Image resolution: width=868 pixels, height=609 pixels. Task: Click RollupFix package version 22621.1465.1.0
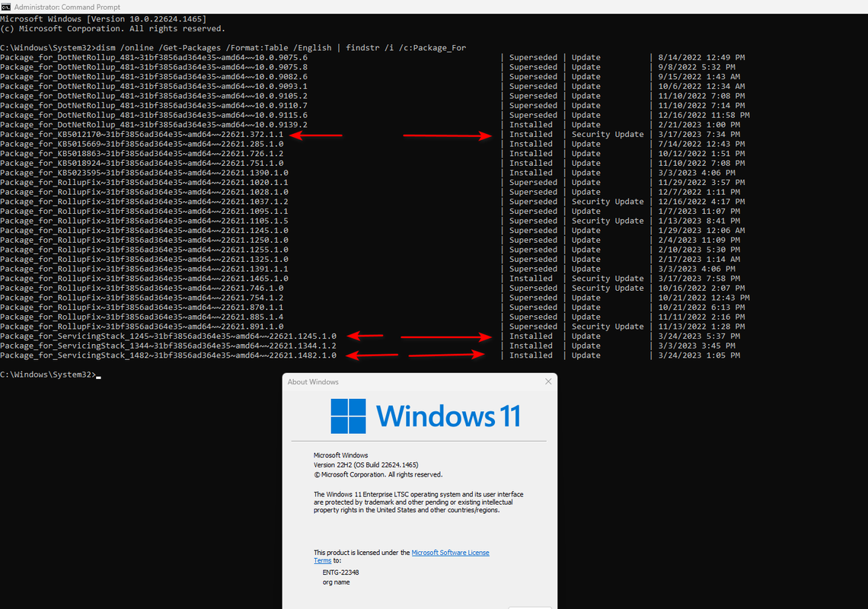pyautogui.click(x=144, y=279)
